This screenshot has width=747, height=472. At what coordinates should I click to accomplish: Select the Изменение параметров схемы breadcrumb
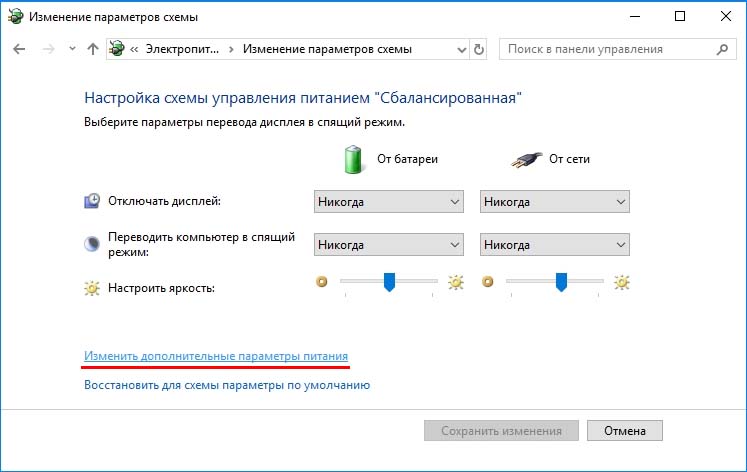click(327, 49)
